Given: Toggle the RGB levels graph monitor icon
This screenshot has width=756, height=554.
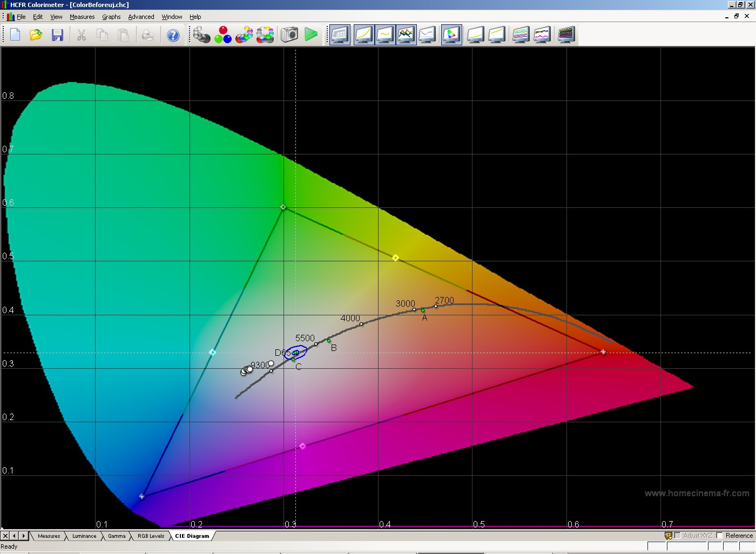Looking at the screenshot, I should coord(406,35).
